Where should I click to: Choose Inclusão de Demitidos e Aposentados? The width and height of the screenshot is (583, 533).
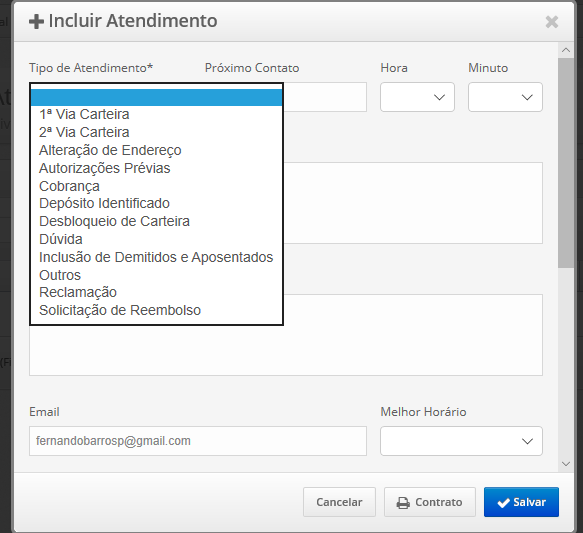pyautogui.click(x=156, y=257)
